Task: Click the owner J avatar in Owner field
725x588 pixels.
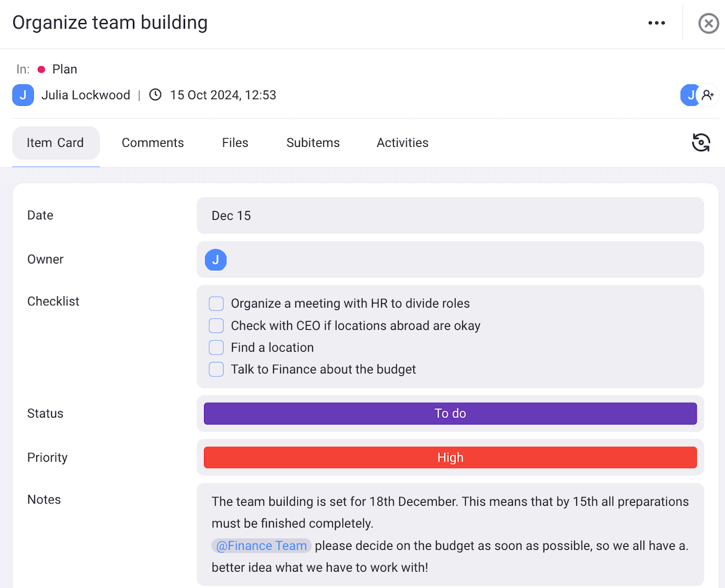Action: pos(216,260)
